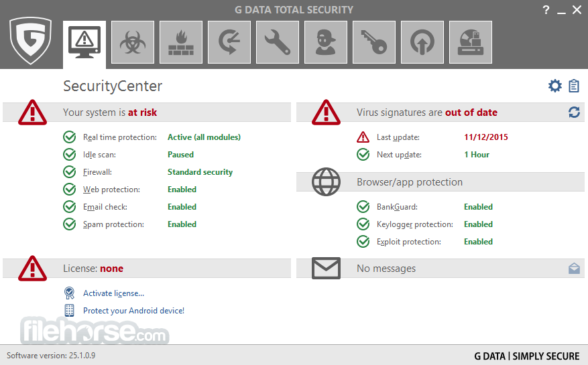The height and width of the screenshot is (365, 588).
Task: Open the Backup restore arrow tab
Action: [229, 42]
